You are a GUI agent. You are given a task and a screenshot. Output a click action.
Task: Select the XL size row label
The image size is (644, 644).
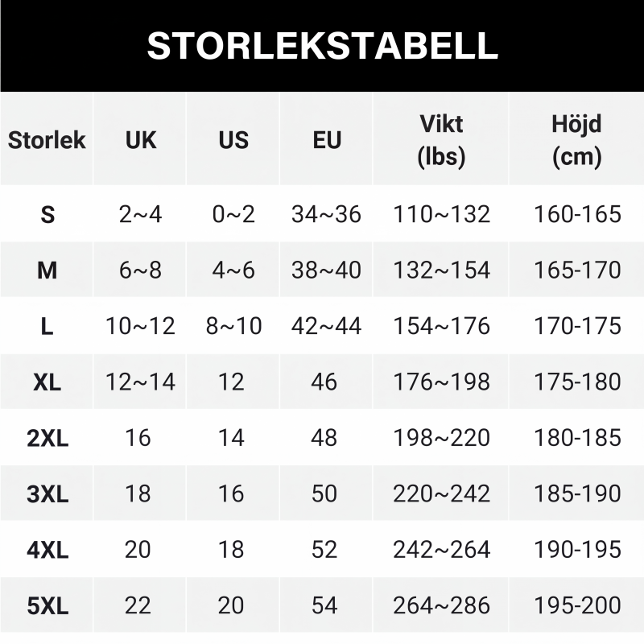(x=47, y=382)
